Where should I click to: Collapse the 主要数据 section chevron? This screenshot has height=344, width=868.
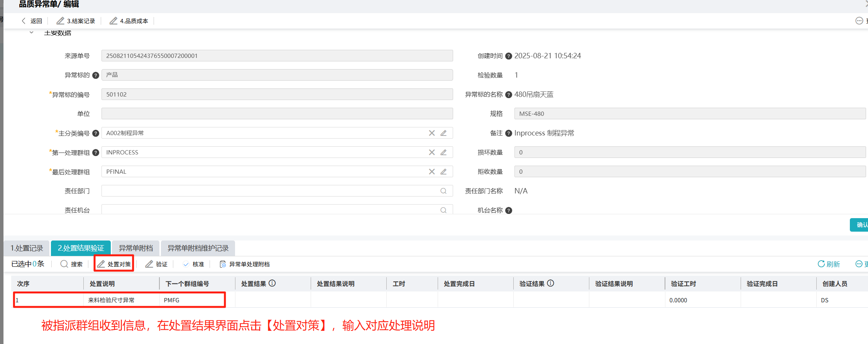coord(32,33)
